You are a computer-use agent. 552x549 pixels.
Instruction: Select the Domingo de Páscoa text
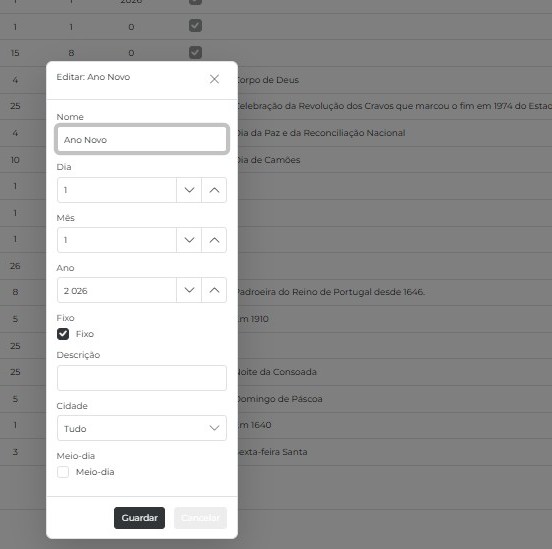[x=280, y=399]
